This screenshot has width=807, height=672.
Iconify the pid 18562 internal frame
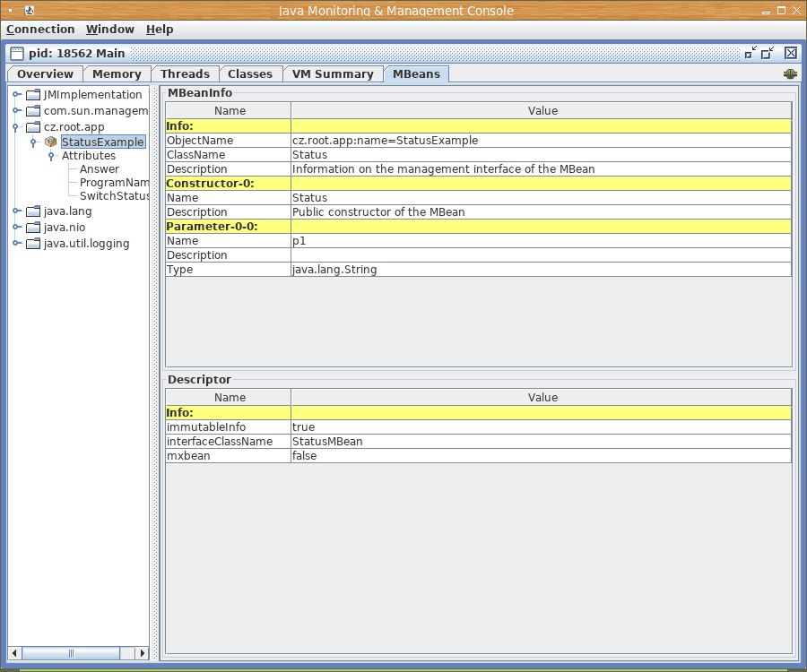click(751, 53)
